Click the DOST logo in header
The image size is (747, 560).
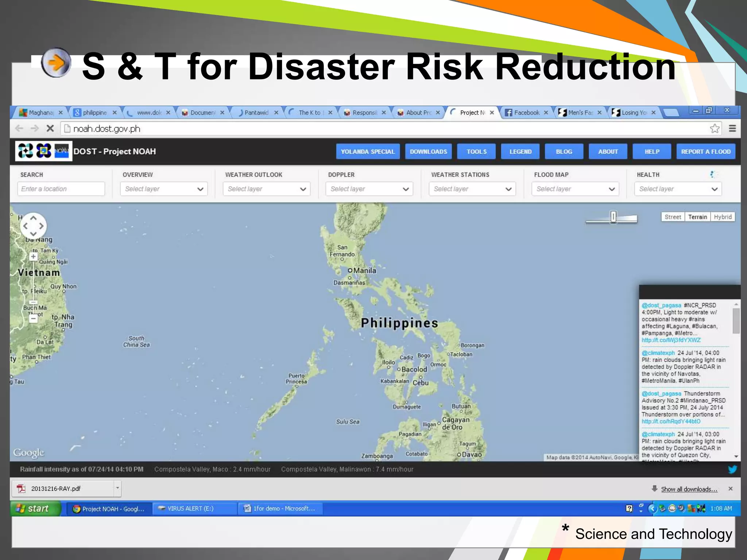pos(26,151)
